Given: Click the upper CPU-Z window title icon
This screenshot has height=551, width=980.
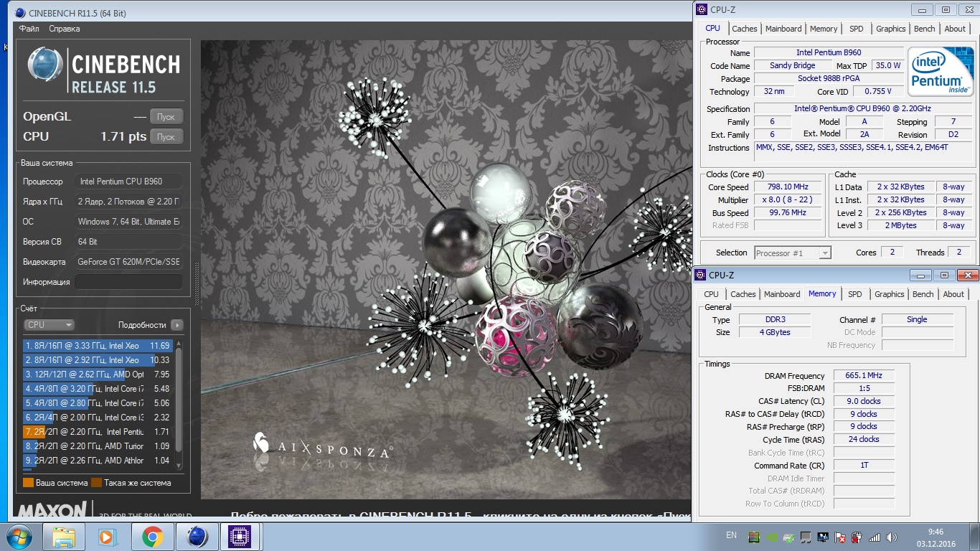Looking at the screenshot, I should 702,9.
